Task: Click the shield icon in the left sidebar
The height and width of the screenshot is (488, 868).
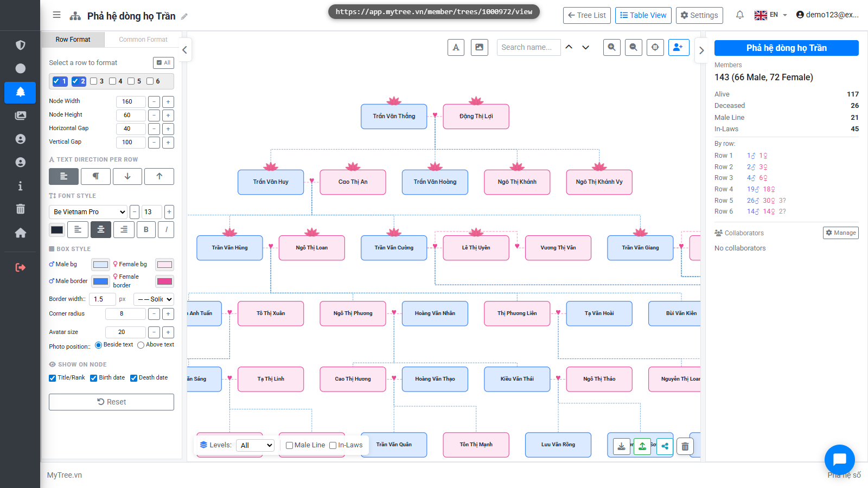Action: click(20, 45)
